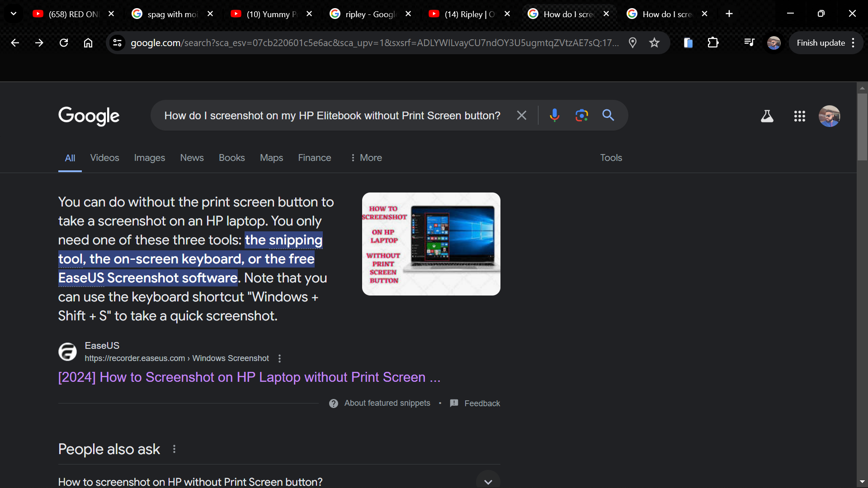Open EaseUS result options menu

click(279, 358)
